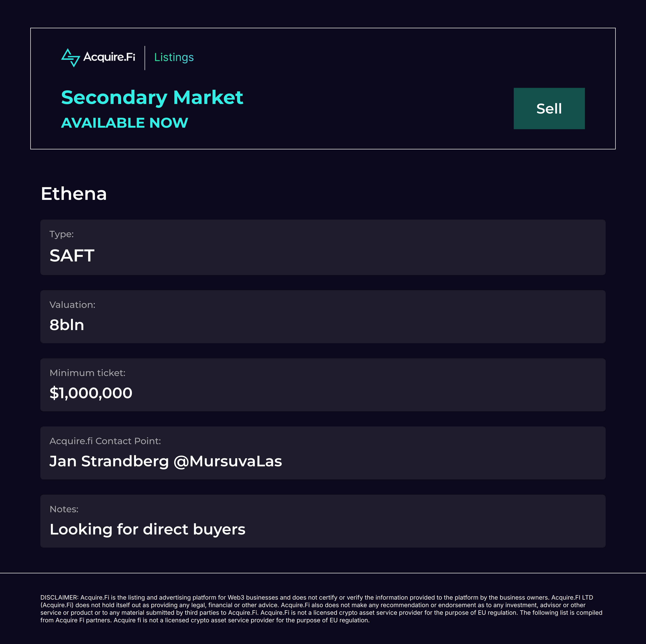646x644 pixels.
Task: Open the Listings header label
Action: (x=174, y=57)
